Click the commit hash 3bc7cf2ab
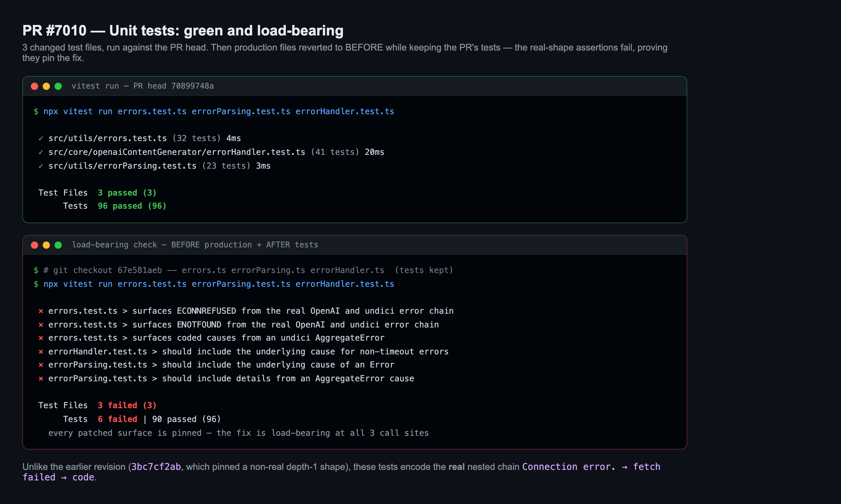The width and height of the screenshot is (841, 504). pos(156,467)
